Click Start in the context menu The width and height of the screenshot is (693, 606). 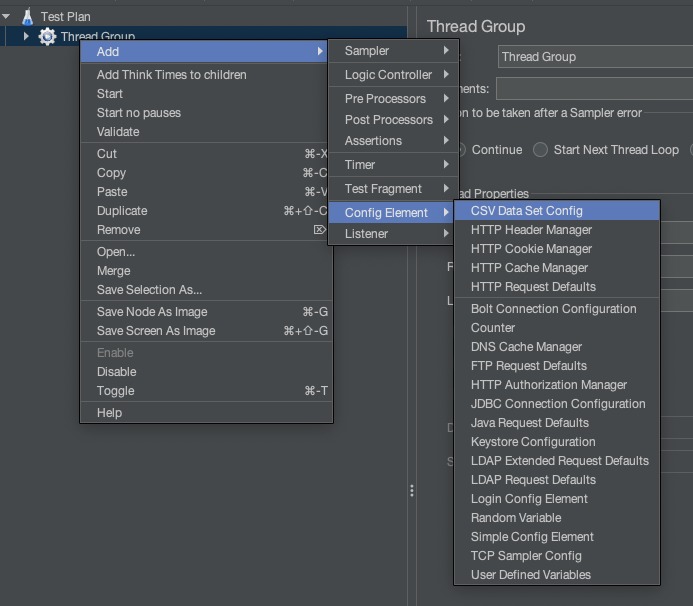click(204, 94)
